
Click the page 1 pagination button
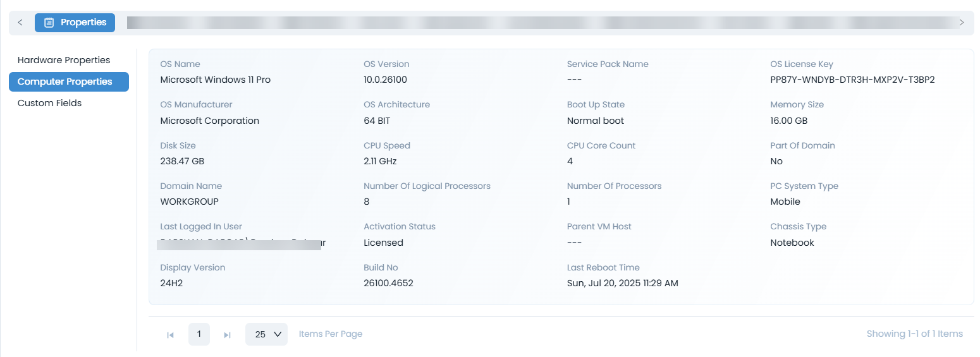click(199, 334)
